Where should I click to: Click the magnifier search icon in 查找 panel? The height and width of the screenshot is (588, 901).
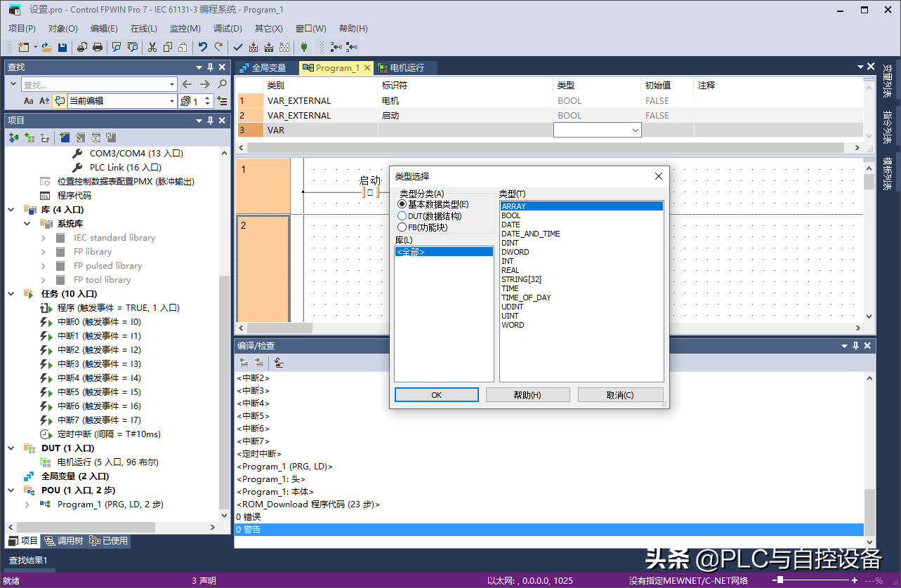pyautogui.click(x=222, y=84)
